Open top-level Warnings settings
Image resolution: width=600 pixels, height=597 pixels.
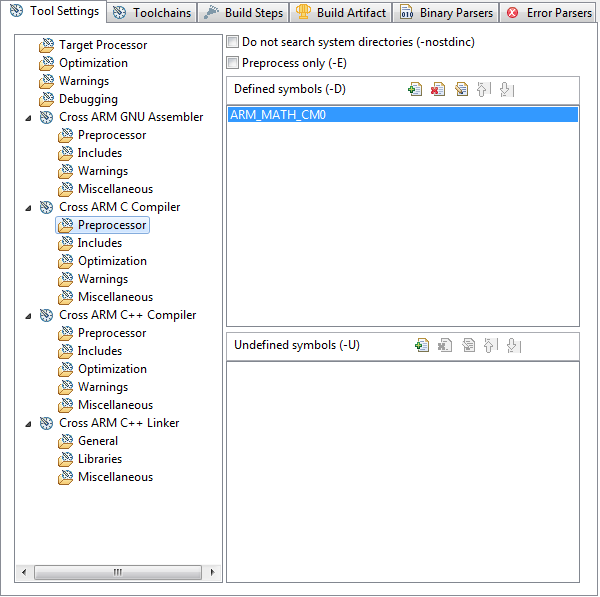pyautogui.click(x=74, y=81)
